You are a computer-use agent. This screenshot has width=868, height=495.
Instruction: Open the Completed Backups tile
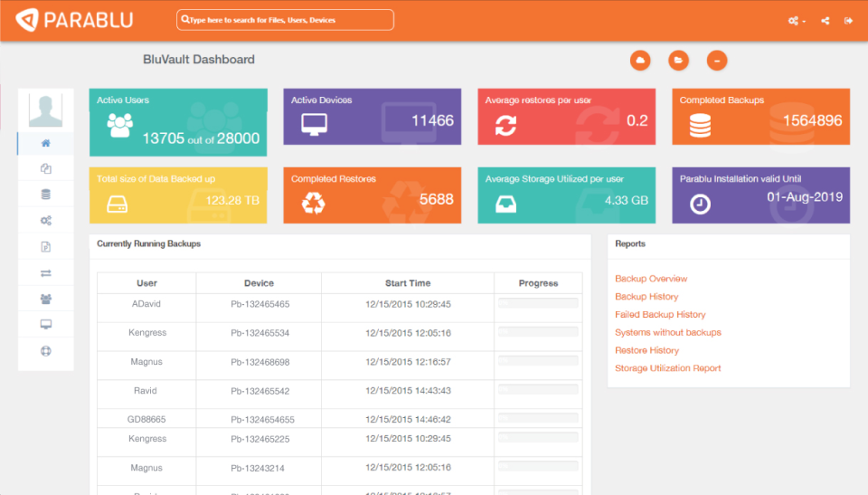point(760,117)
